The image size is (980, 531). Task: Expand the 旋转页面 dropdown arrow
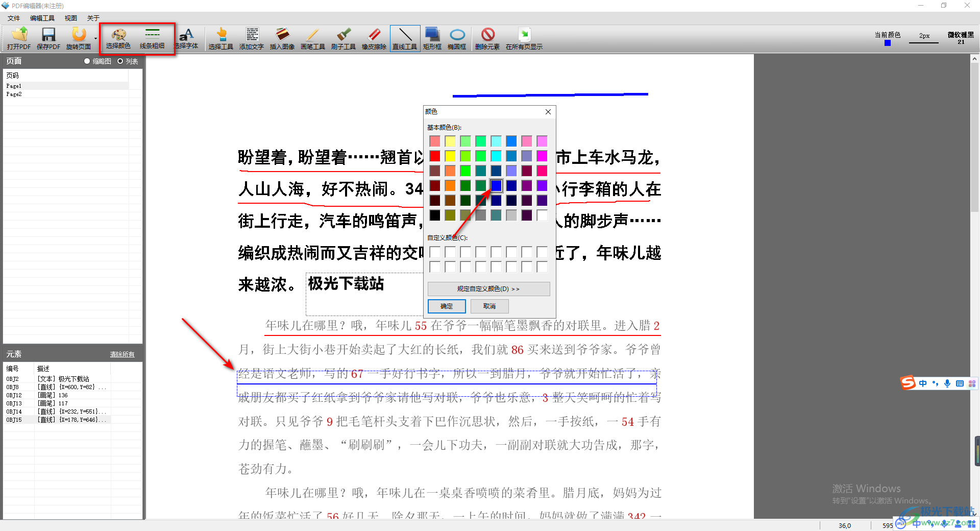point(95,38)
